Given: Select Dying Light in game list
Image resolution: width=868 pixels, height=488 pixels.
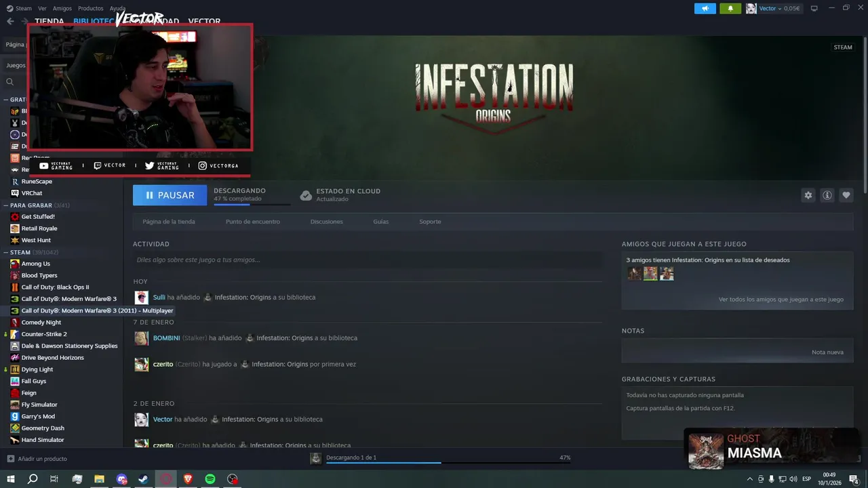Looking at the screenshot, I should click(37, 369).
